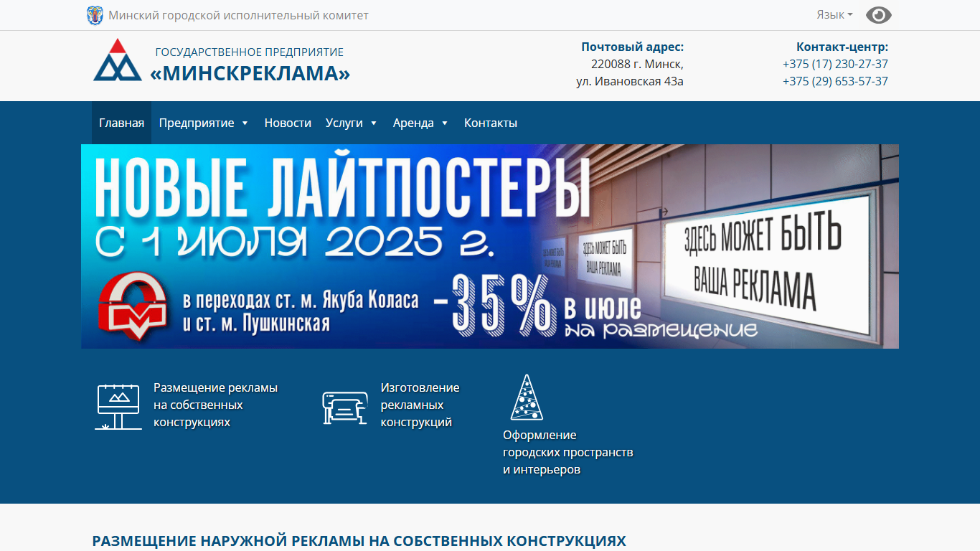The image size is (980, 551).
Task: Click the Новые лайтпостеры promotional banner
Action: 490,246
